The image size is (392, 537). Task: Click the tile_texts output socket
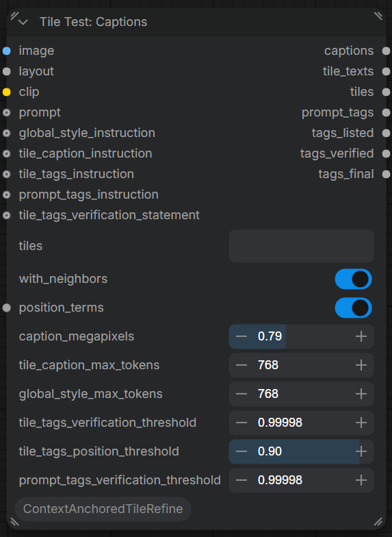point(386,71)
